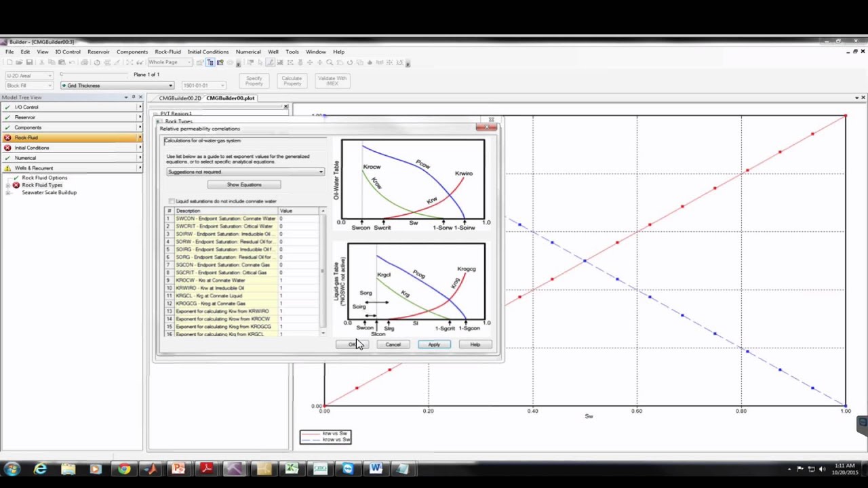Click the error icon on Rock Fluid Types
The image size is (868, 488).
tap(16, 185)
